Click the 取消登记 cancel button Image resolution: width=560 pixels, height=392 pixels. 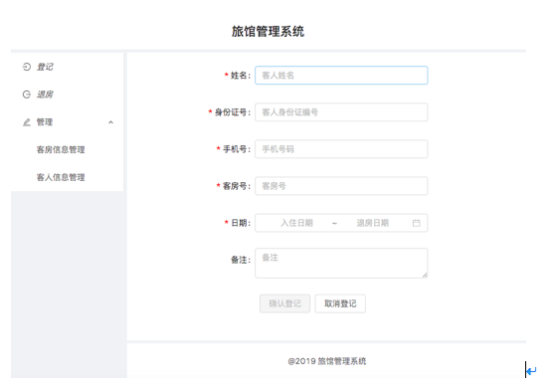click(340, 303)
